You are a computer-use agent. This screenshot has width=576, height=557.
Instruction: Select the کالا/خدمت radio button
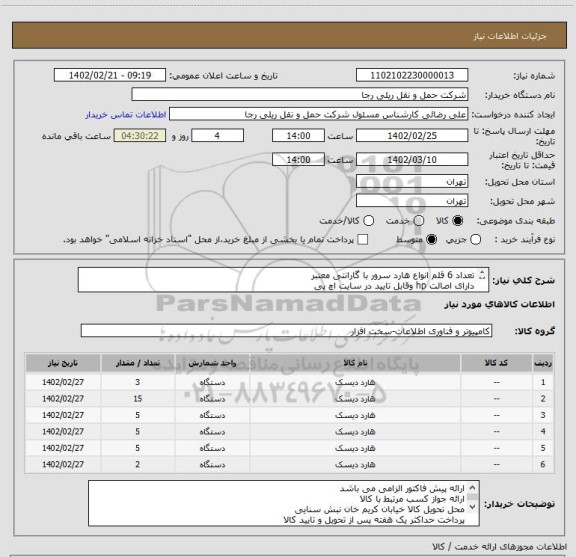[x=368, y=221]
